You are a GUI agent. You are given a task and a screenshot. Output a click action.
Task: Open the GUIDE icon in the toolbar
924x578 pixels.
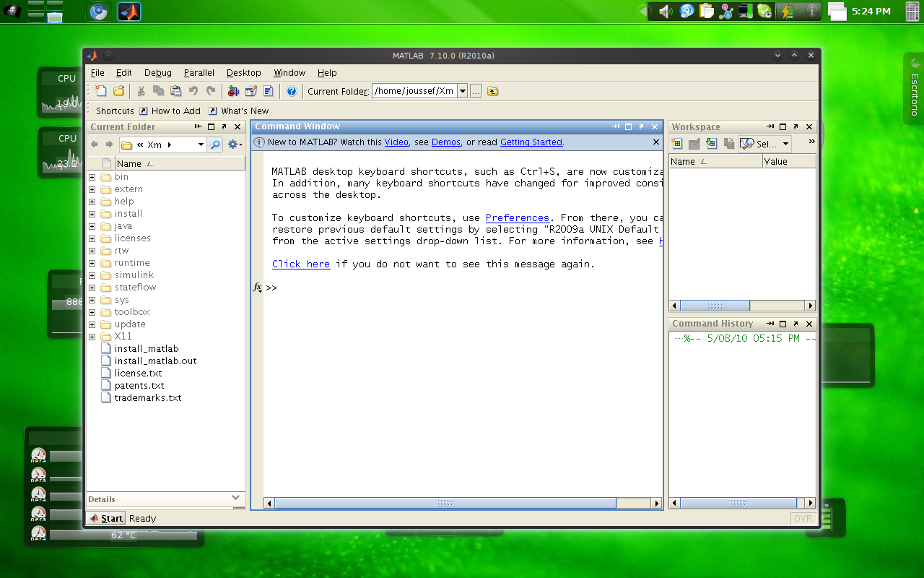coord(251,91)
